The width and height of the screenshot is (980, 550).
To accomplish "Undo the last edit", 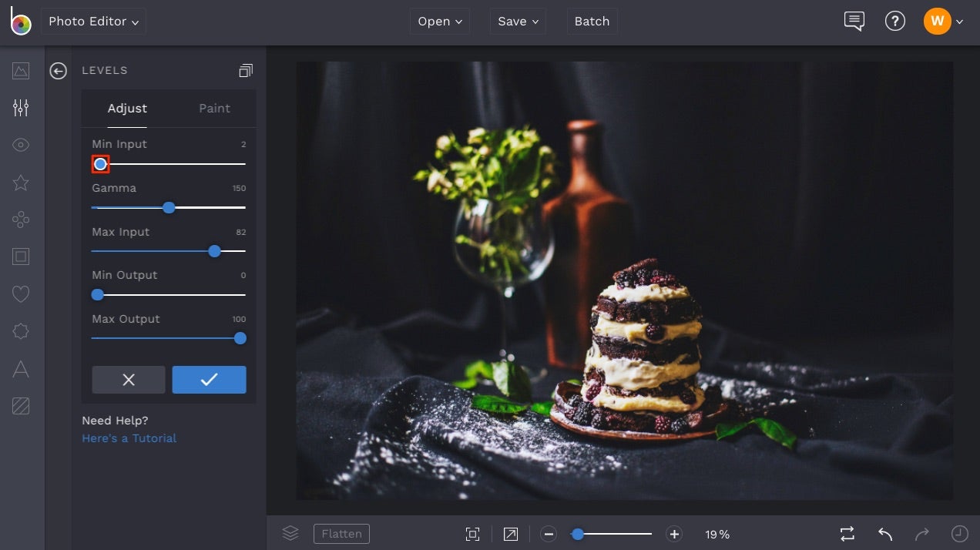I will pyautogui.click(x=884, y=533).
